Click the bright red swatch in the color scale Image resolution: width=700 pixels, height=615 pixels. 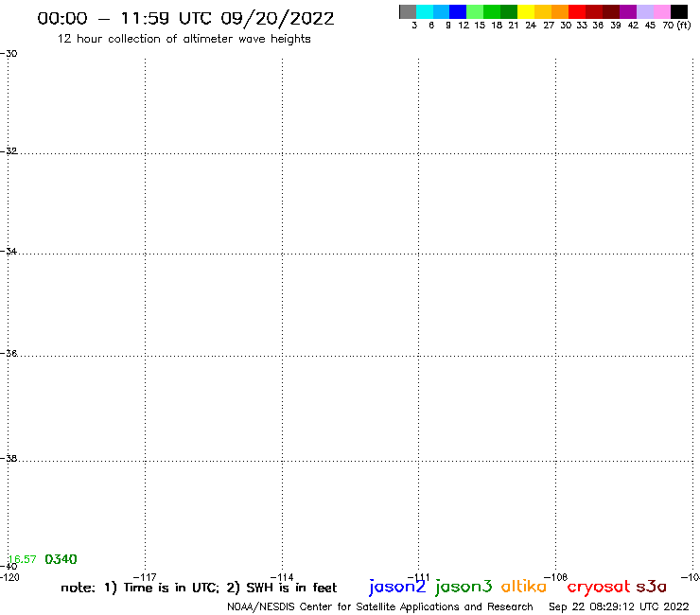pos(577,11)
